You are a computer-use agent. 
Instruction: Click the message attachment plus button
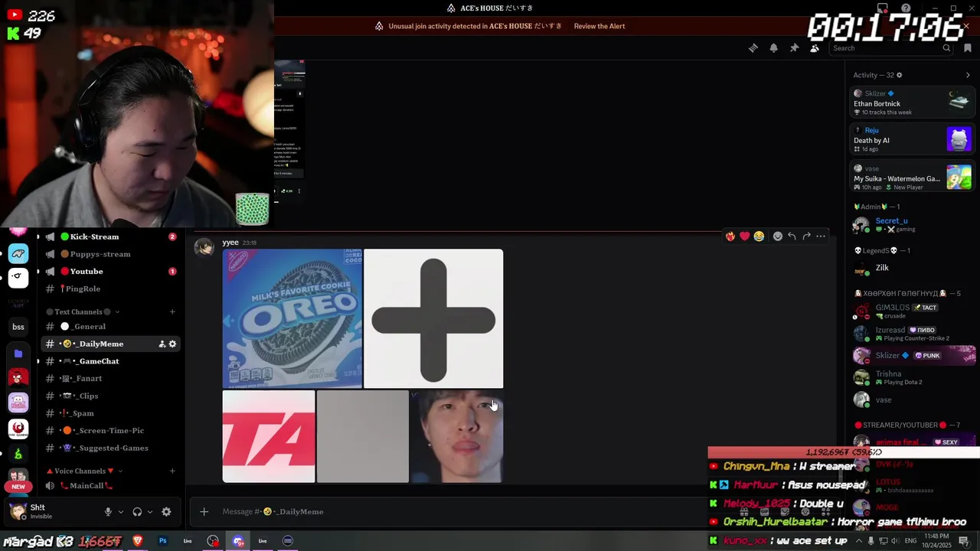(x=204, y=512)
